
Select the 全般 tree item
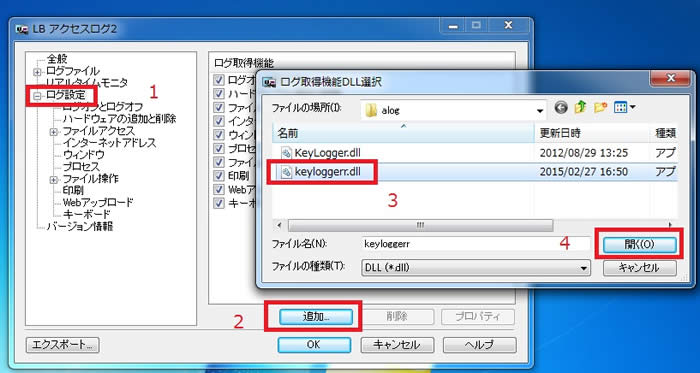click(x=57, y=59)
